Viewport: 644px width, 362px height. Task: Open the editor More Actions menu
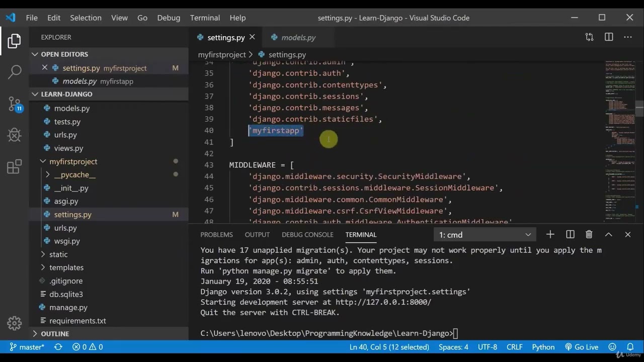click(628, 37)
